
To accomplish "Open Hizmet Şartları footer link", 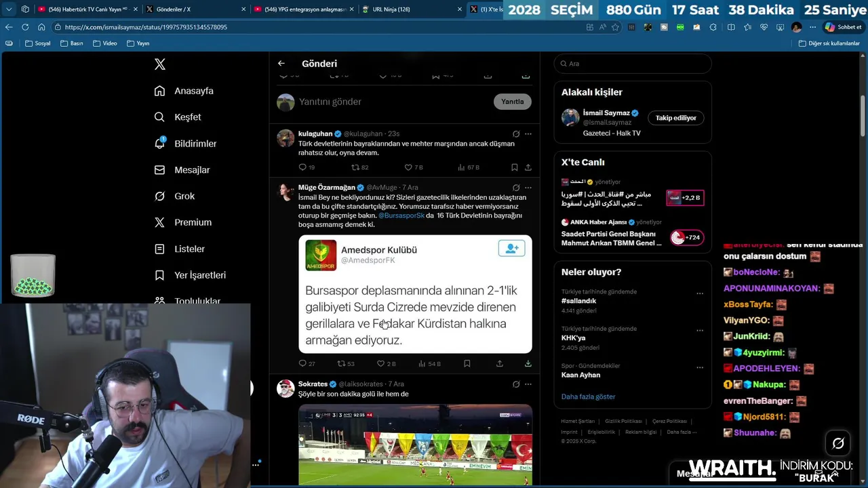I will point(578,422).
